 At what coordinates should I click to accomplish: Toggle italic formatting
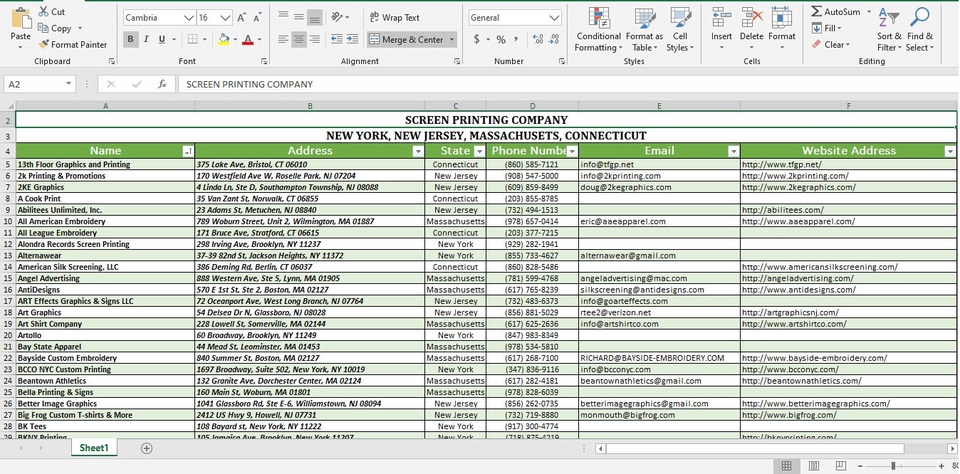coord(146,40)
